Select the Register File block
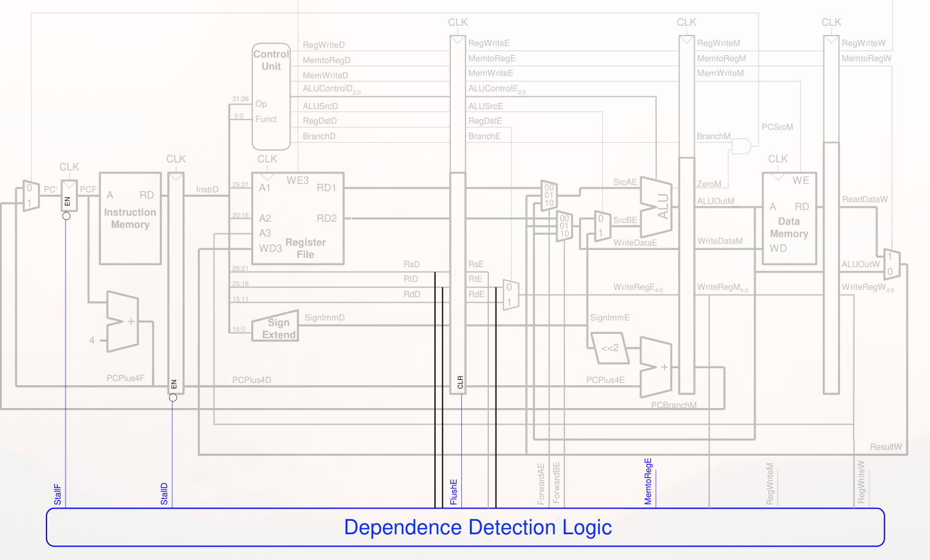 [298, 219]
